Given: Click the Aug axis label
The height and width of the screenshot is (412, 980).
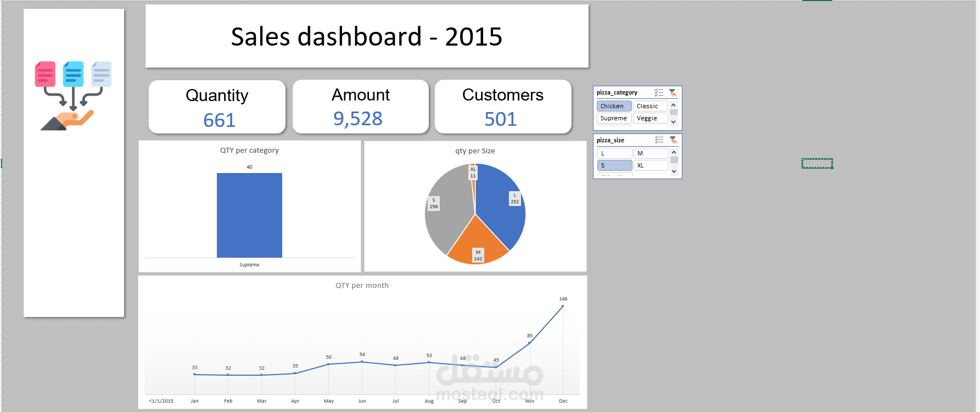Looking at the screenshot, I should point(429,401).
